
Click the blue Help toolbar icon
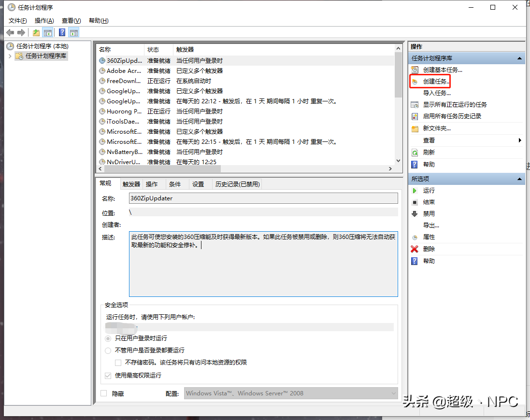tap(62, 32)
